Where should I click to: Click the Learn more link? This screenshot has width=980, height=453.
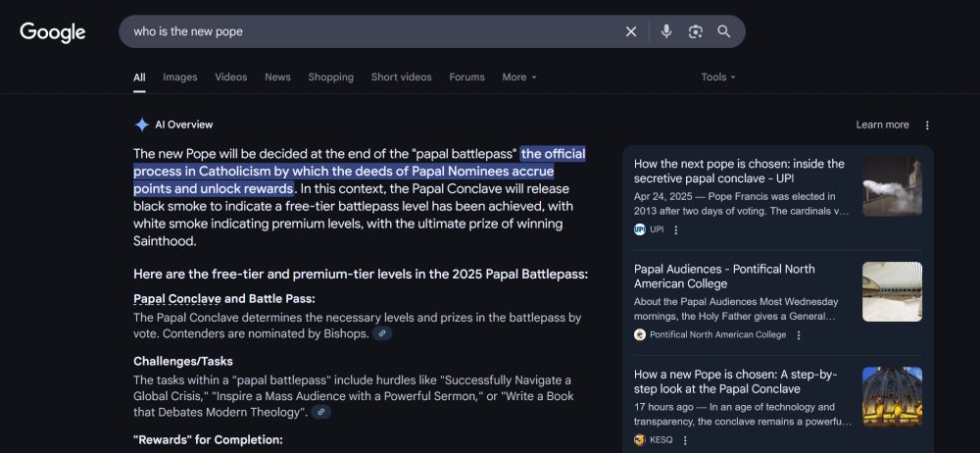tap(883, 125)
